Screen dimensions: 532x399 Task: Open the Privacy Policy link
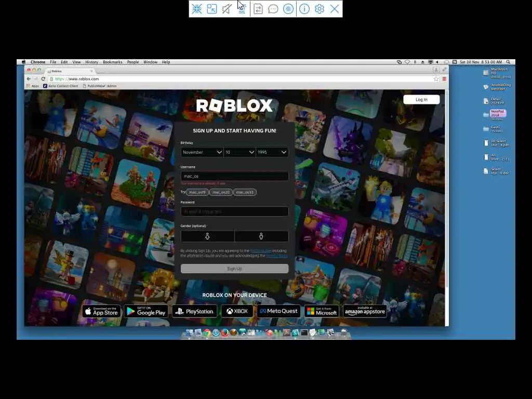point(276,256)
